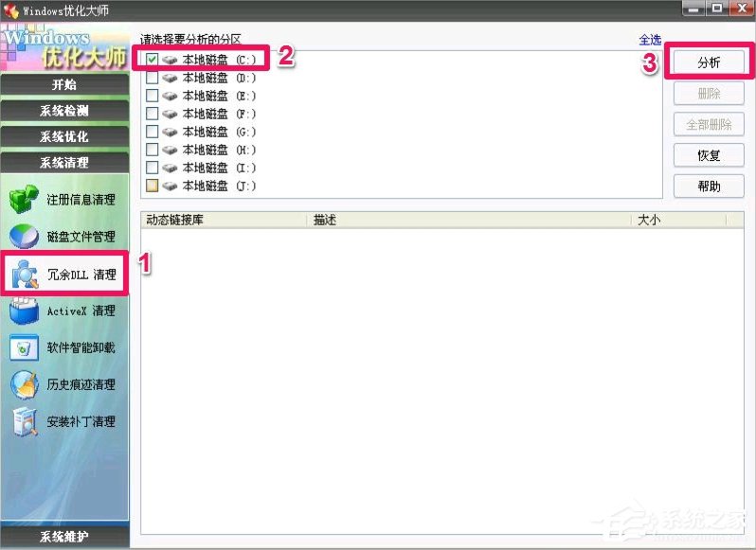This screenshot has height=550, width=756.
Task: Open 磁盘文件管理 pie chart icon
Action: coord(24,237)
